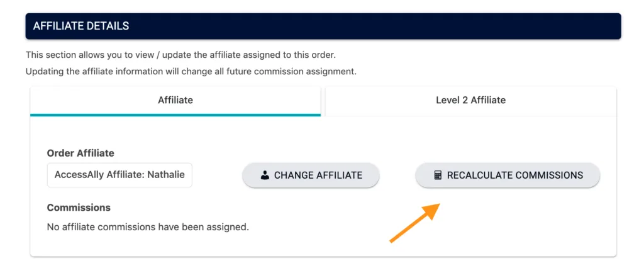Open the Level 2 Affiliate tab
Viewport: 644px width, 273px height.
(470, 100)
